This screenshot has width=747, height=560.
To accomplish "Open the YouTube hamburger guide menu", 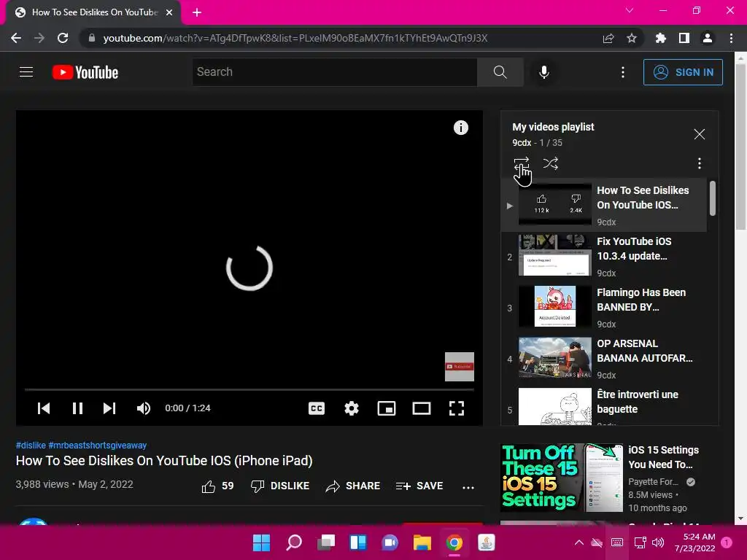I will [x=26, y=72].
